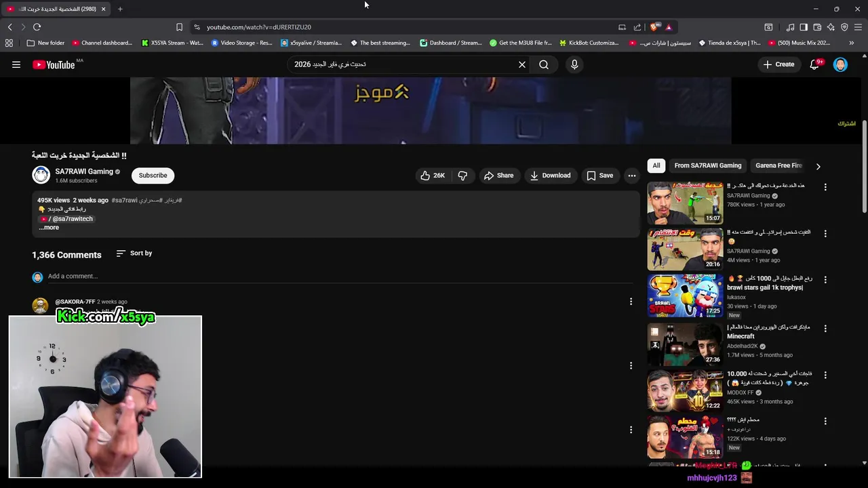Open the Video Storage bookmark
The height and width of the screenshot is (488, 868).
241,43
